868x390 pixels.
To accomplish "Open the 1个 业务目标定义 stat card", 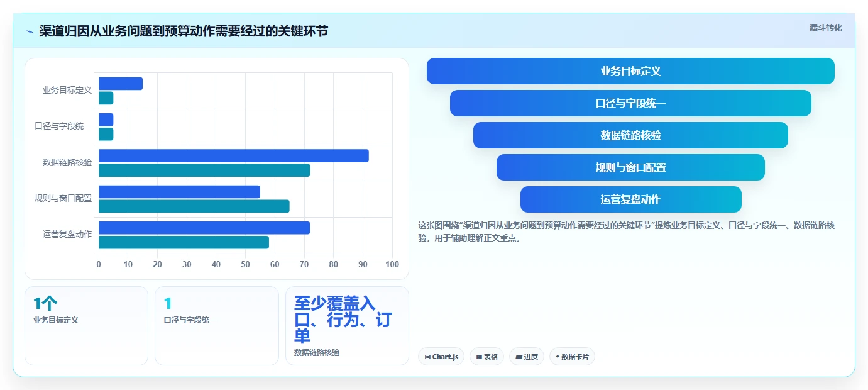I will coord(86,326).
